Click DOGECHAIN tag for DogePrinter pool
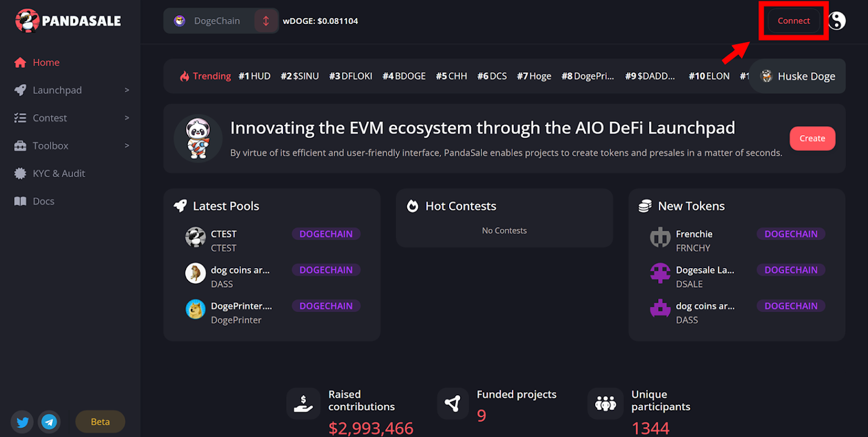This screenshot has width=868, height=437. [x=326, y=306]
